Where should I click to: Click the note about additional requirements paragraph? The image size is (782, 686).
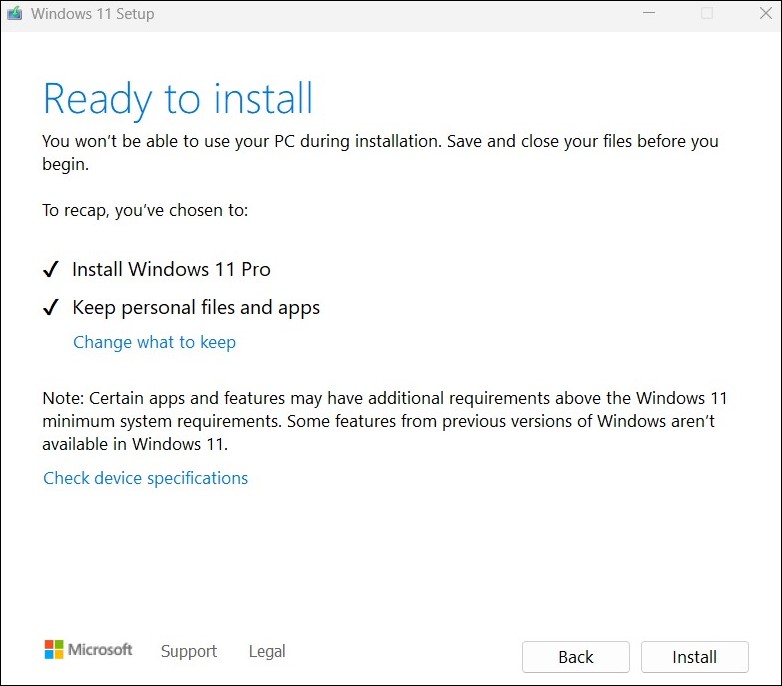[x=378, y=420]
